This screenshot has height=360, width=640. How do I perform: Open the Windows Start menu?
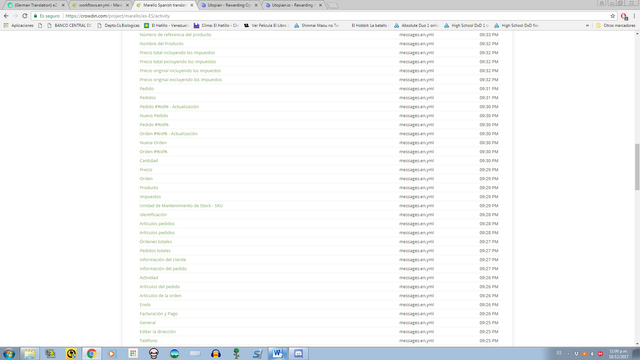tap(9, 353)
